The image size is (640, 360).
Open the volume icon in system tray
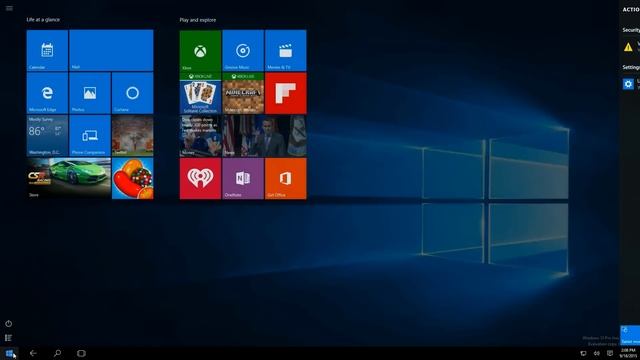click(x=597, y=353)
